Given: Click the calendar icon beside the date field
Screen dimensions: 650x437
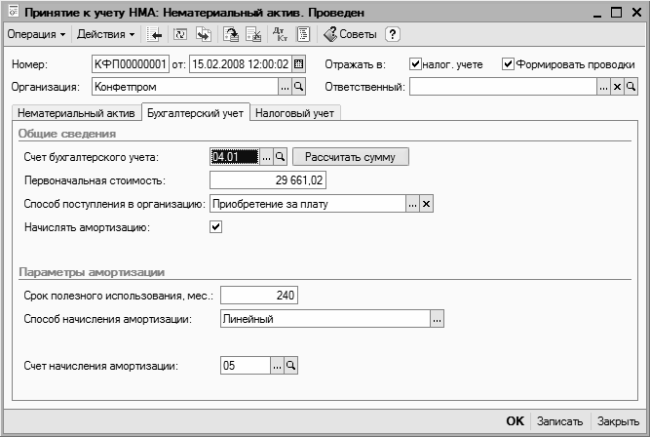Looking at the screenshot, I should [x=298, y=65].
